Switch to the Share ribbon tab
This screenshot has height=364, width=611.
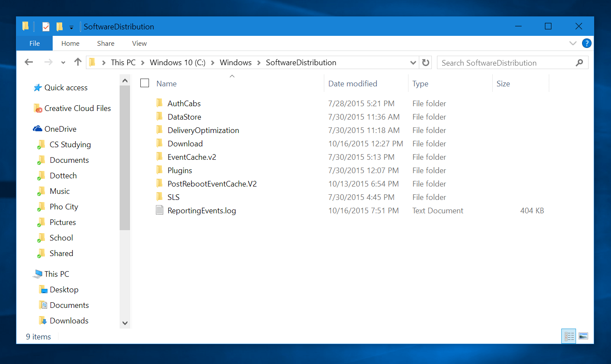[106, 43]
